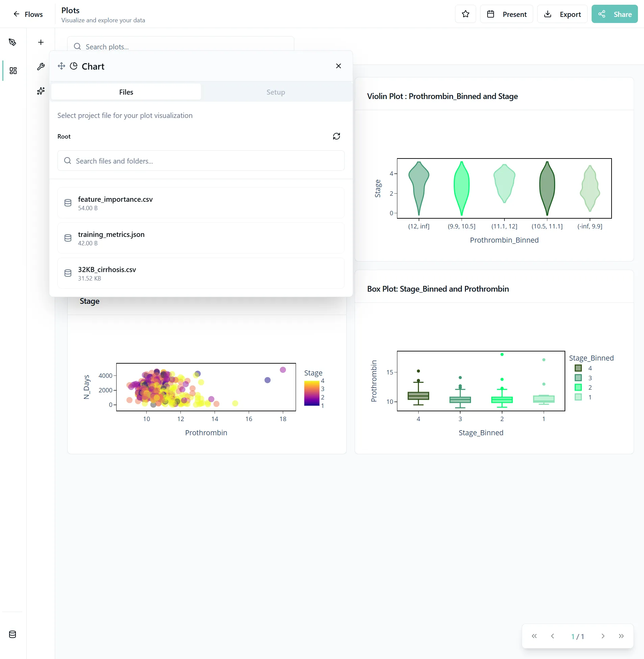This screenshot has width=644, height=659.
Task: Switch to the Setup tab
Action: coord(275,92)
